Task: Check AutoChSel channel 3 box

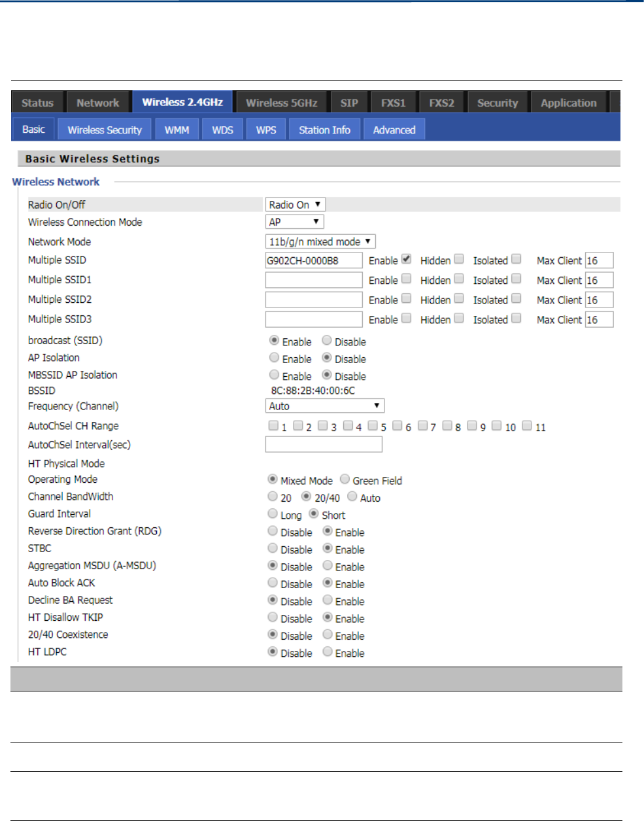Action: point(322,426)
